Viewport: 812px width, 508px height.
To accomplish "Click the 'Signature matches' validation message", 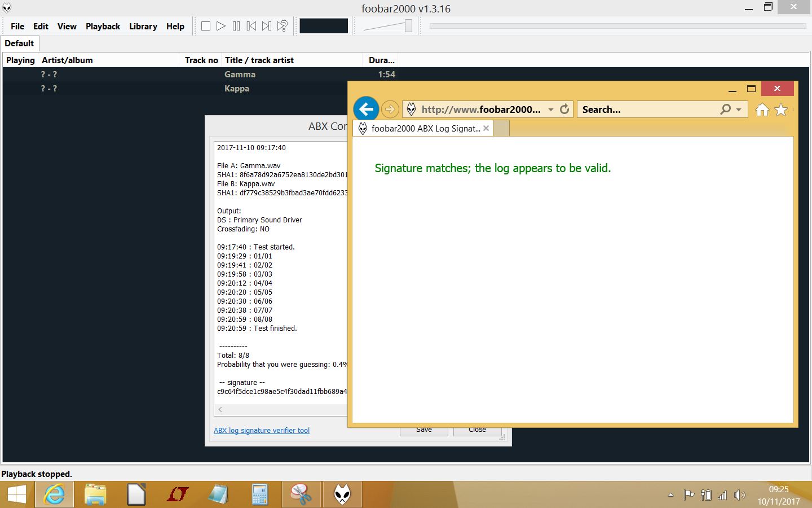I will (x=493, y=168).
